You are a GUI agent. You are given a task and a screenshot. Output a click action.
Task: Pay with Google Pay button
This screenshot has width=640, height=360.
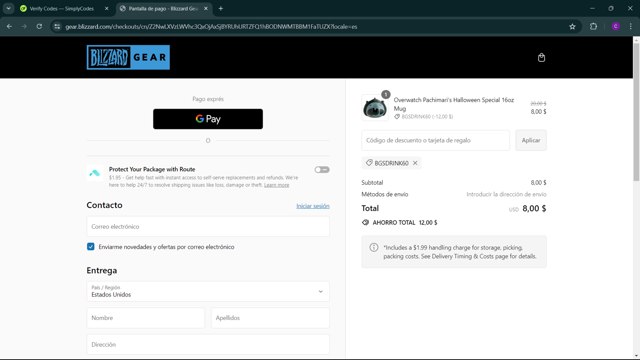pyautogui.click(x=208, y=119)
